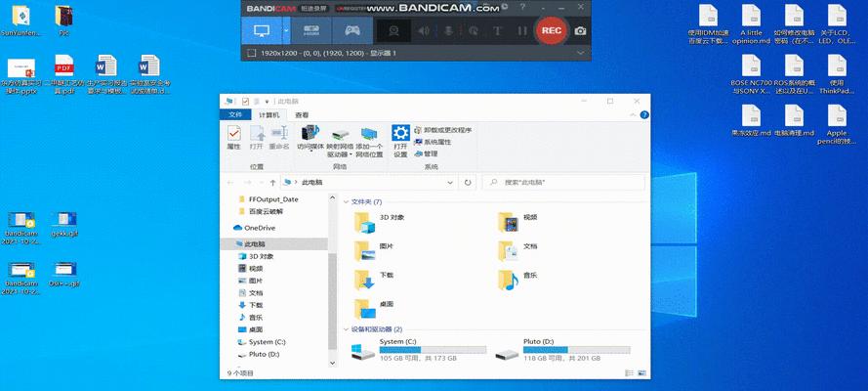Select A little opinion.md on desktop
This screenshot has height=391, width=868.
click(x=751, y=24)
